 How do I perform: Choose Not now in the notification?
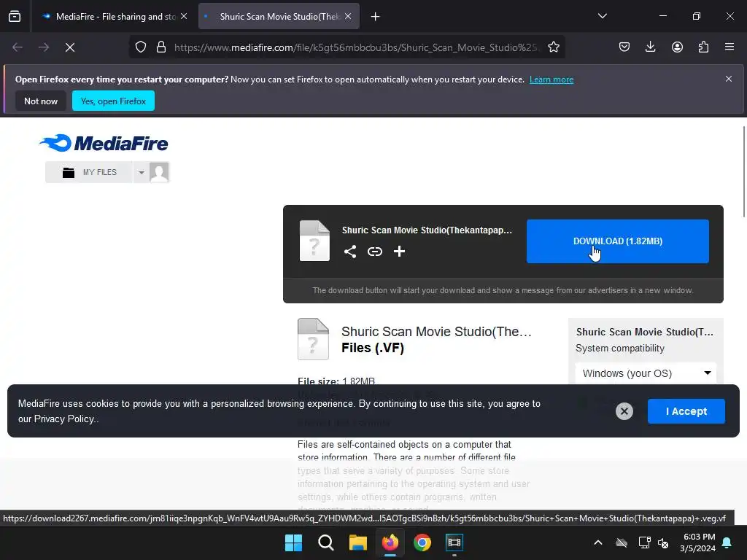(x=41, y=101)
